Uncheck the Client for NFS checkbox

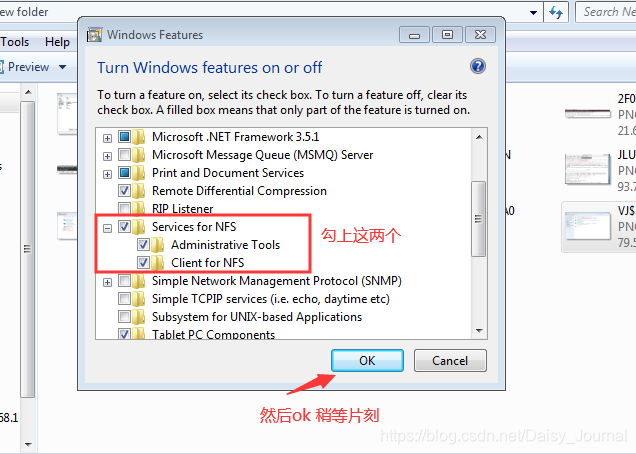pyautogui.click(x=143, y=263)
